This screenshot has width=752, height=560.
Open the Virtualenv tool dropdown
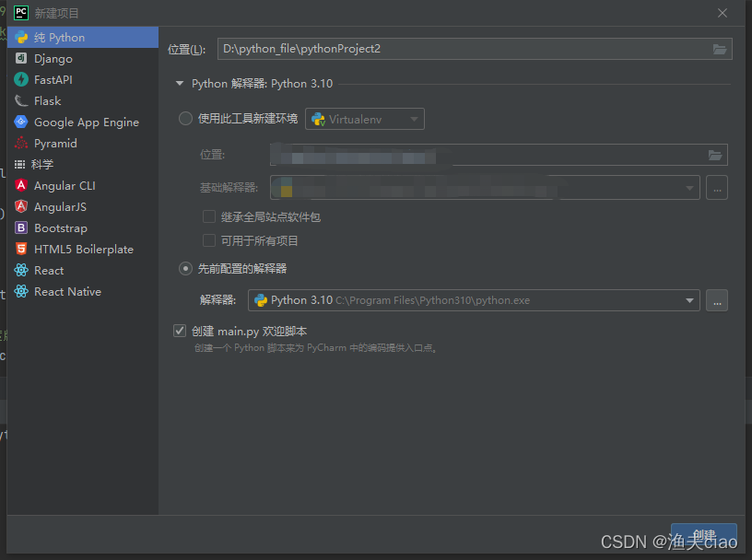click(x=365, y=120)
